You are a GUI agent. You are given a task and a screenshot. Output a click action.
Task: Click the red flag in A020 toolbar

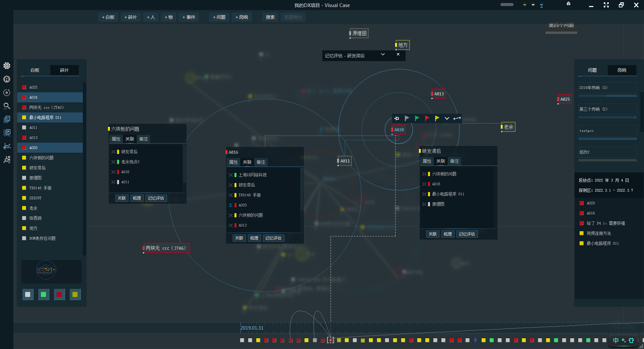(x=427, y=118)
